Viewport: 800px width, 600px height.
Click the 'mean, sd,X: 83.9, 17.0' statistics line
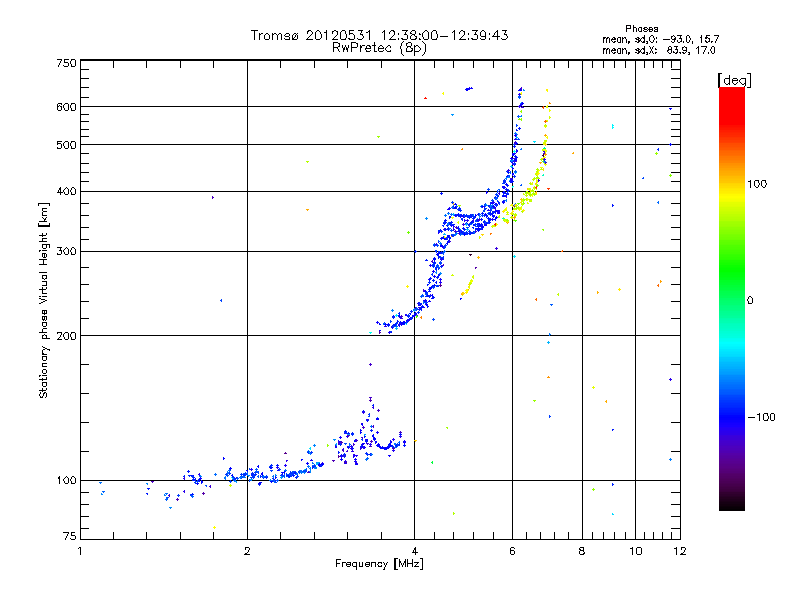tap(659, 50)
